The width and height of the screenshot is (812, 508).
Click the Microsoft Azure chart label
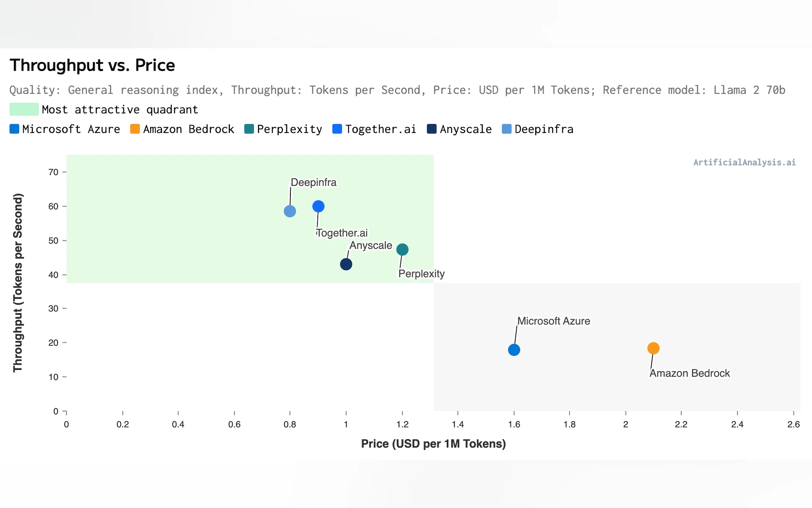[x=553, y=321]
